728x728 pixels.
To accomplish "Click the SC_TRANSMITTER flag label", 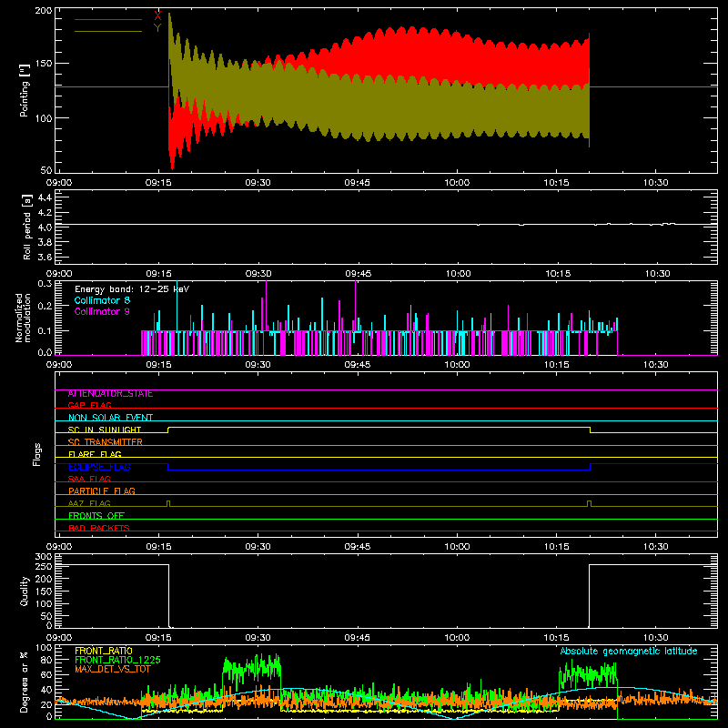I will [106, 442].
